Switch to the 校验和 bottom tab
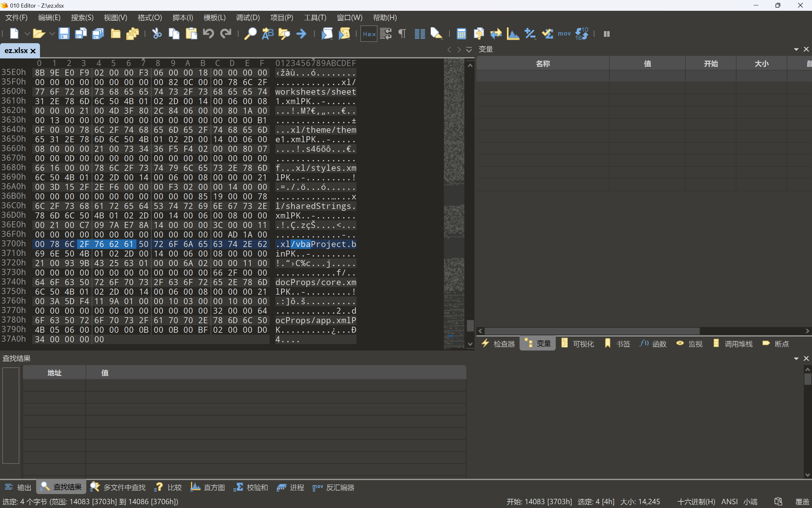 pyautogui.click(x=250, y=487)
